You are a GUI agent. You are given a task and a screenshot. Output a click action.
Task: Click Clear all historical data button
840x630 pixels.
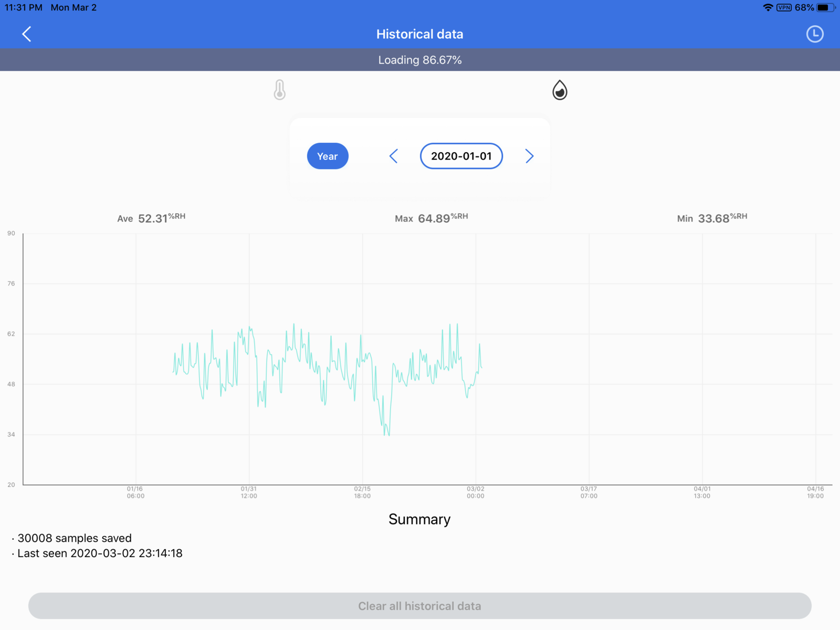pyautogui.click(x=420, y=606)
